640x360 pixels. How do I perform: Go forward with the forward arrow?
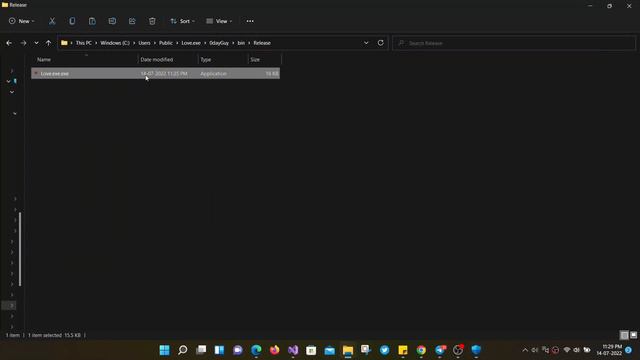pyautogui.click(x=23, y=43)
